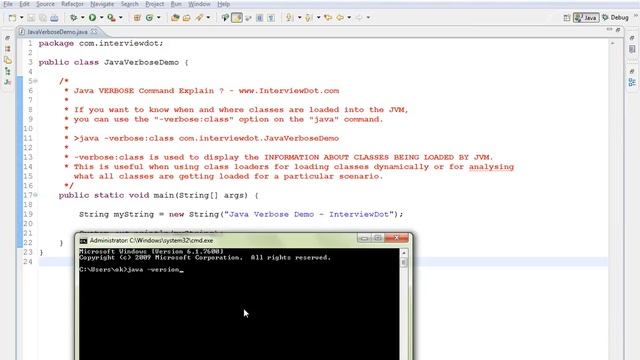Screen dimensions: 640x360
Task: Select the JavaVerboseDemo.java editor tab
Action: coord(57,32)
